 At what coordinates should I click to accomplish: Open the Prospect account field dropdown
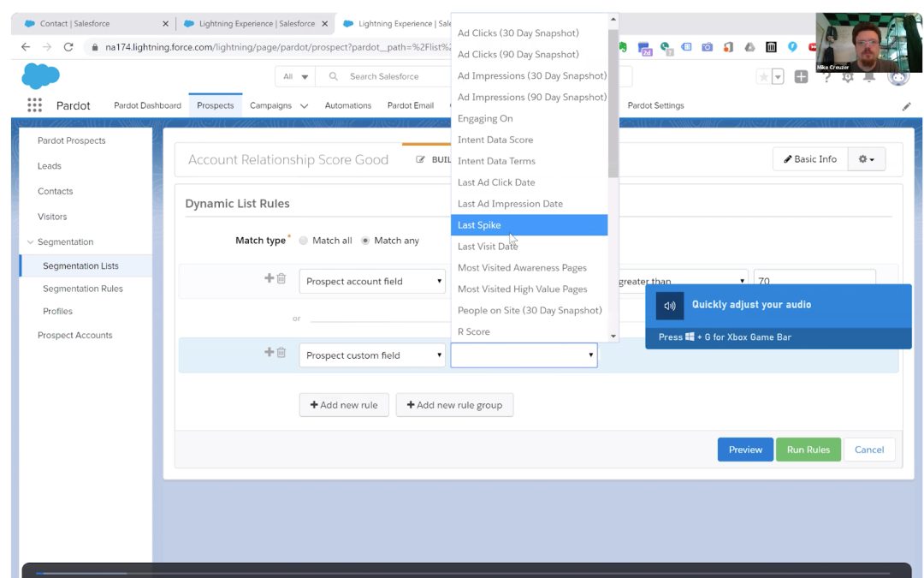(372, 282)
